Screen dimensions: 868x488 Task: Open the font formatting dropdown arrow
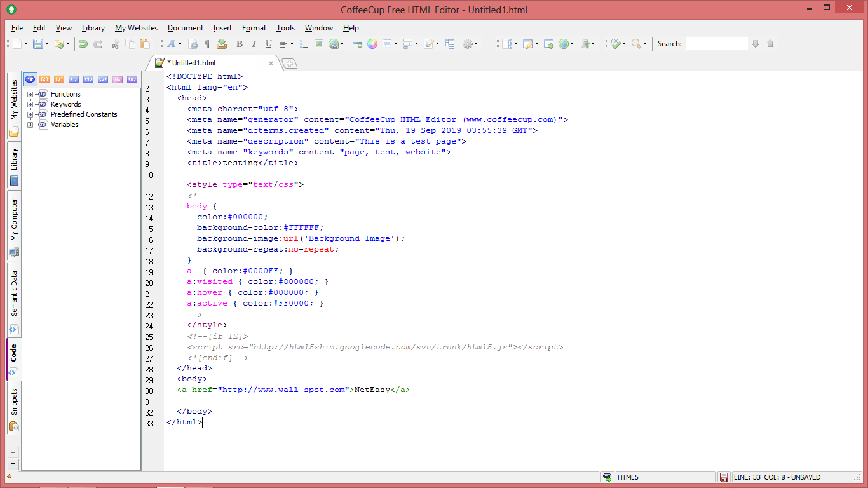pos(180,44)
